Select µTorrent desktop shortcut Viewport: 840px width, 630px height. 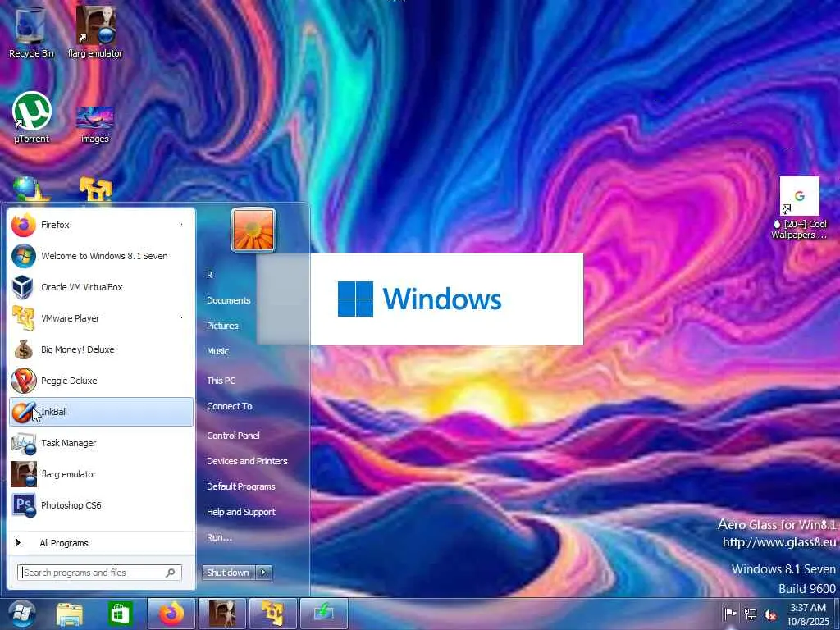coord(32,118)
